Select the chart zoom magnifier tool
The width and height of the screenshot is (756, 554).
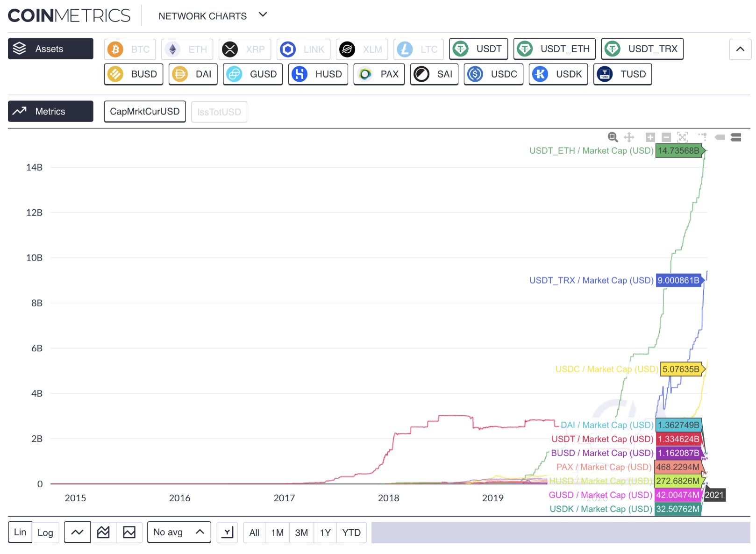click(x=613, y=137)
